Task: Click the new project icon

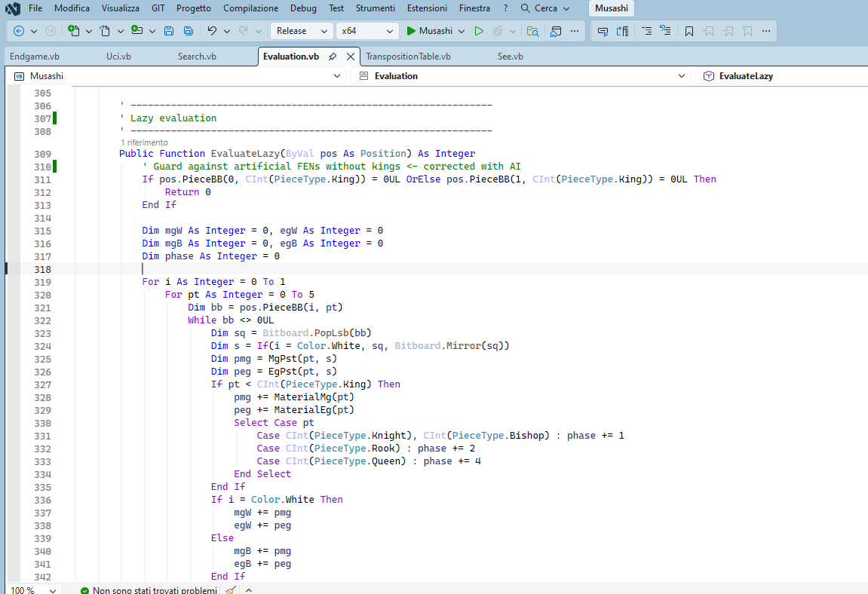Action: (x=73, y=31)
